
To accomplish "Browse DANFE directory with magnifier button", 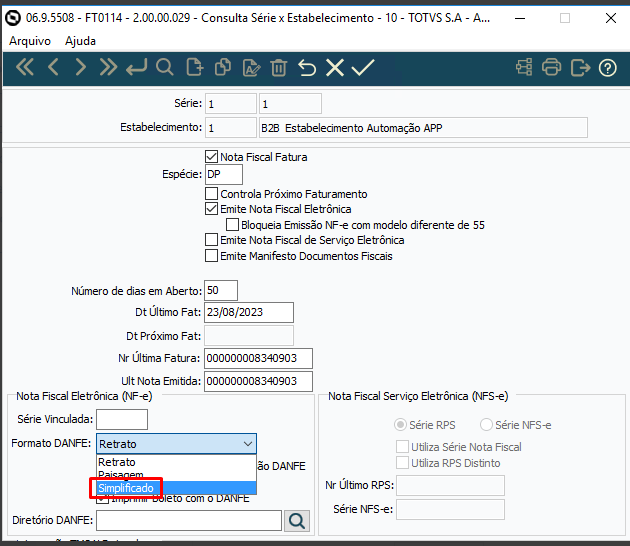I will [x=297, y=521].
